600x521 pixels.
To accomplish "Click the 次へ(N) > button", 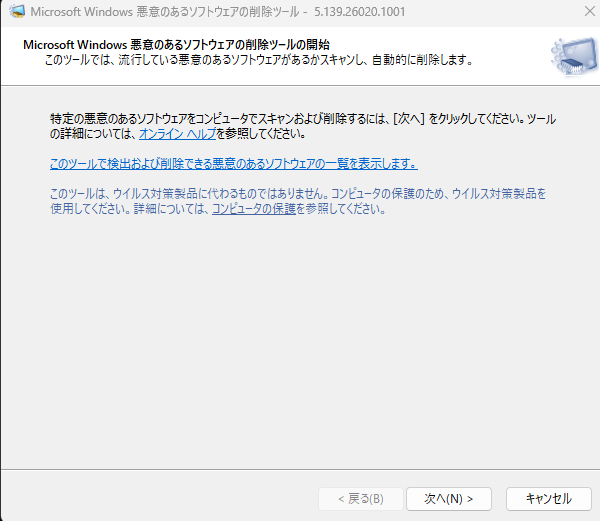I will pyautogui.click(x=449, y=498).
